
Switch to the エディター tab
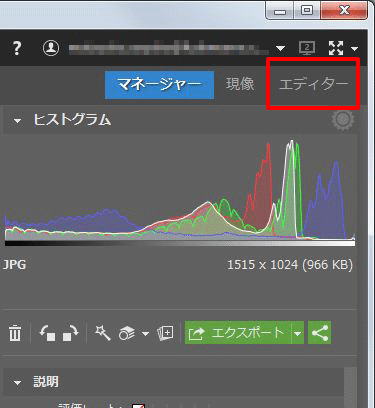pos(313,84)
